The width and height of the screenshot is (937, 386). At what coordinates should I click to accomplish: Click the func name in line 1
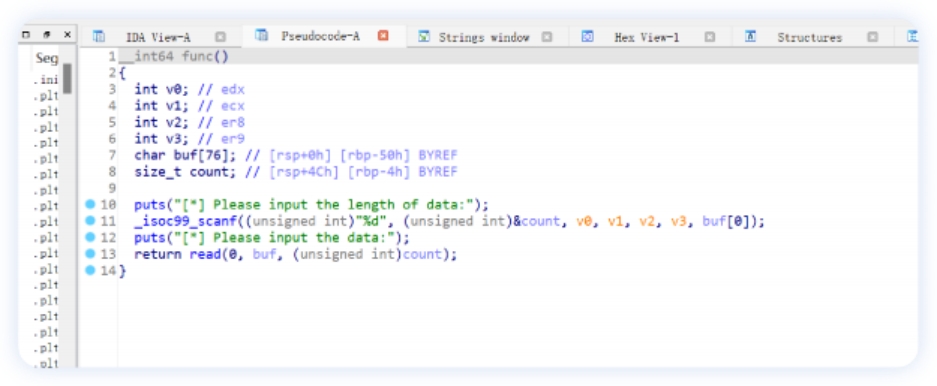(x=198, y=57)
